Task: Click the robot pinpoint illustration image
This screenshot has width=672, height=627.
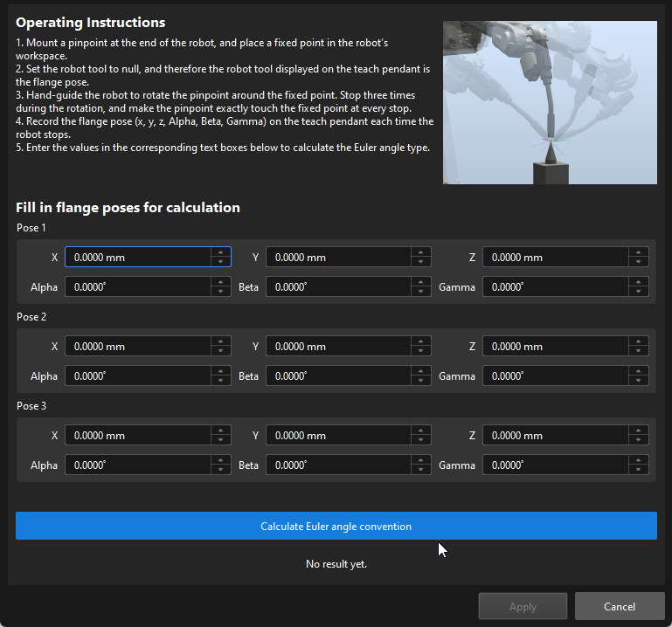Action: 550,102
